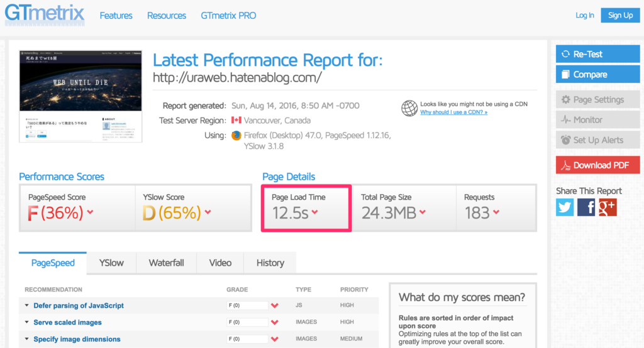Open Defer parsing of JavaScript recommendation
644x348 pixels.
coord(79,305)
